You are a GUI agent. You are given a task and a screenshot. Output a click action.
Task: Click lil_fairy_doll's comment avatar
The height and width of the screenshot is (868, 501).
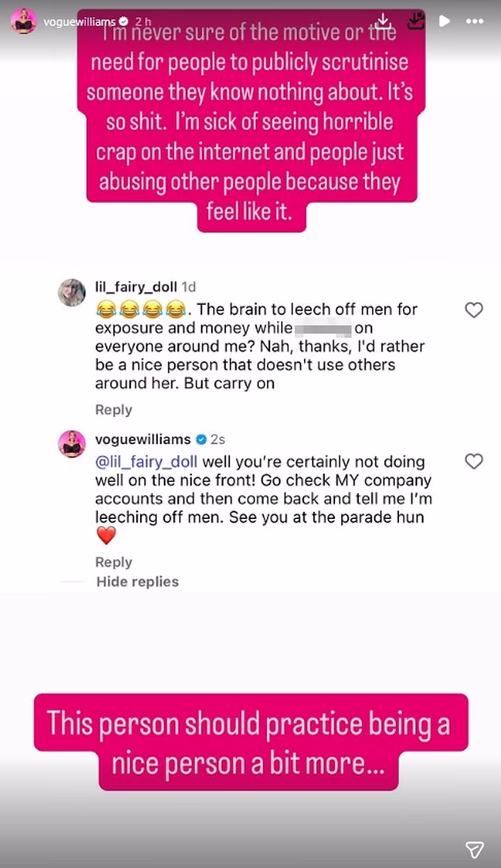pyautogui.click(x=72, y=292)
